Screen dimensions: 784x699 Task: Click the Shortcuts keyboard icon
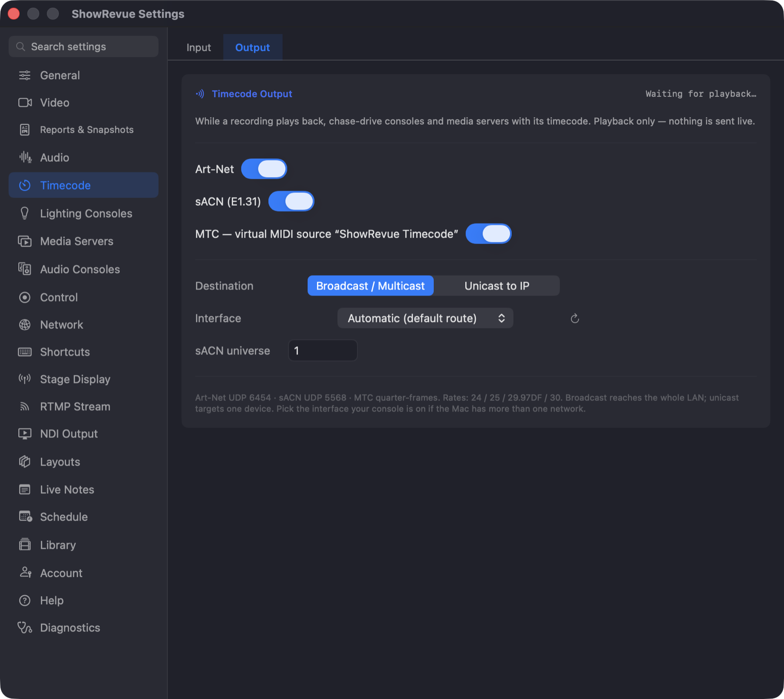tap(25, 352)
